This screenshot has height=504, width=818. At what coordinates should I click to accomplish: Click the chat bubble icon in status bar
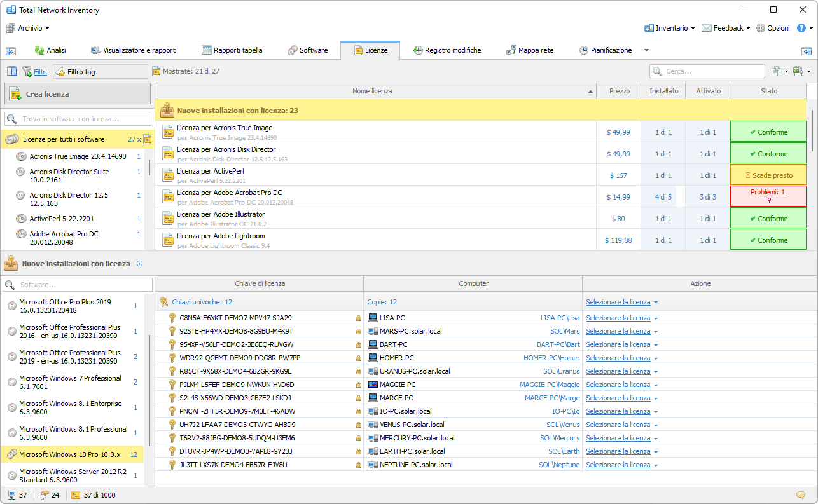pos(800,495)
